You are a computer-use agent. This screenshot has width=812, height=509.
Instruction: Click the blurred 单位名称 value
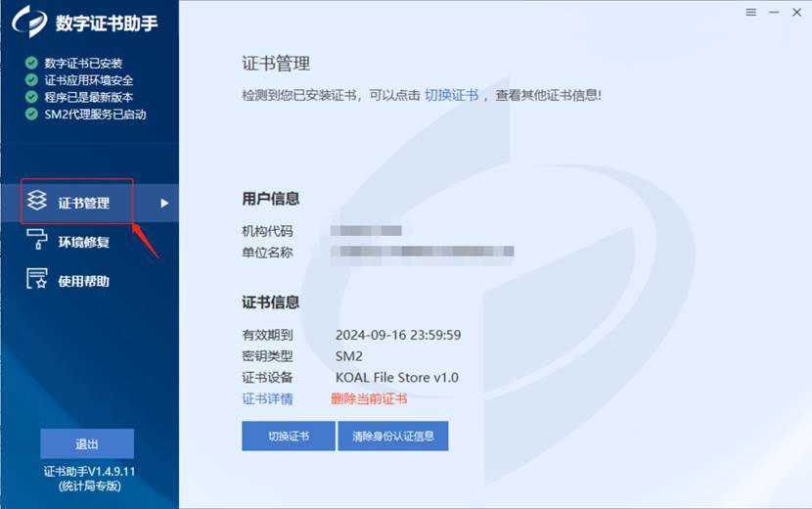coord(422,252)
